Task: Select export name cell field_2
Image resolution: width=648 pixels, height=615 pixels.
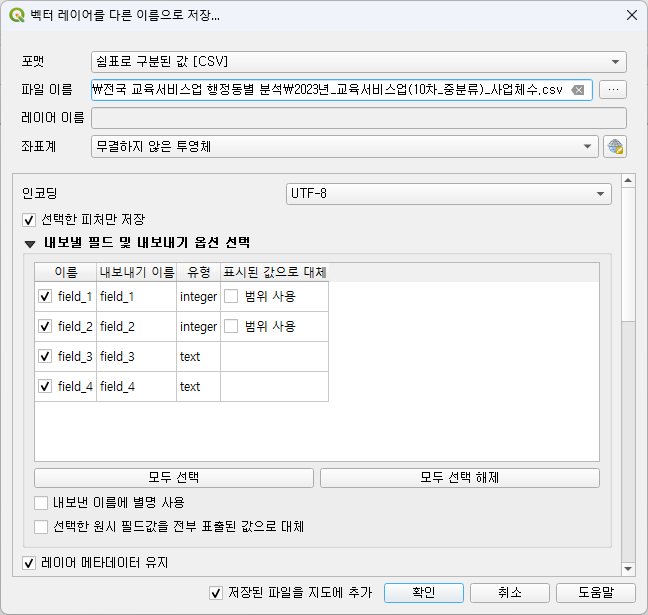Action: 137,327
